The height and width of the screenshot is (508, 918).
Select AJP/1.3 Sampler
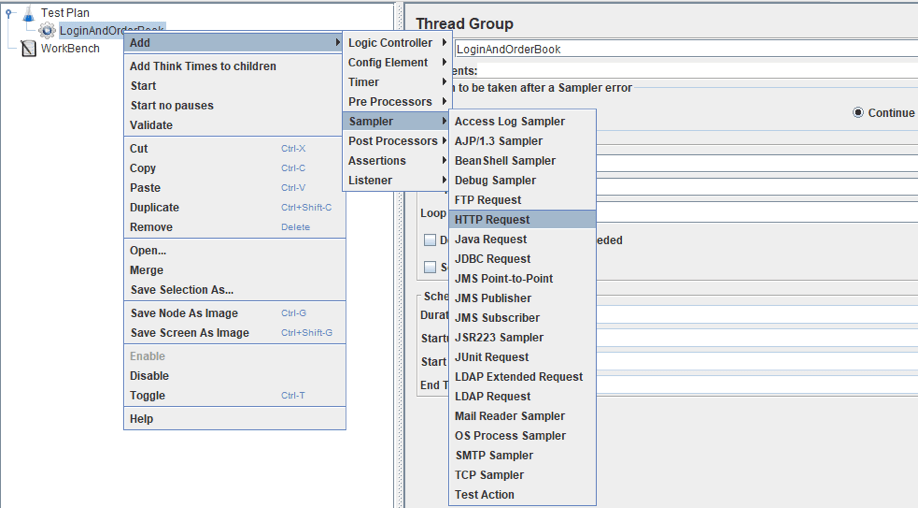click(522, 141)
